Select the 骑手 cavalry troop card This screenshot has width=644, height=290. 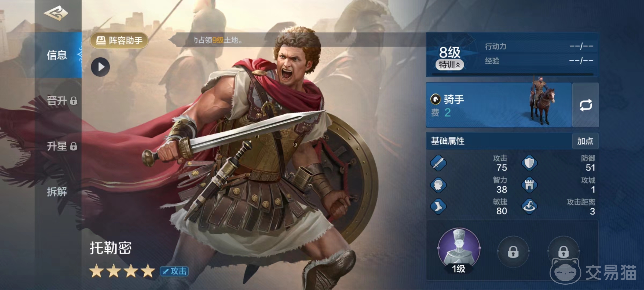[499, 105]
